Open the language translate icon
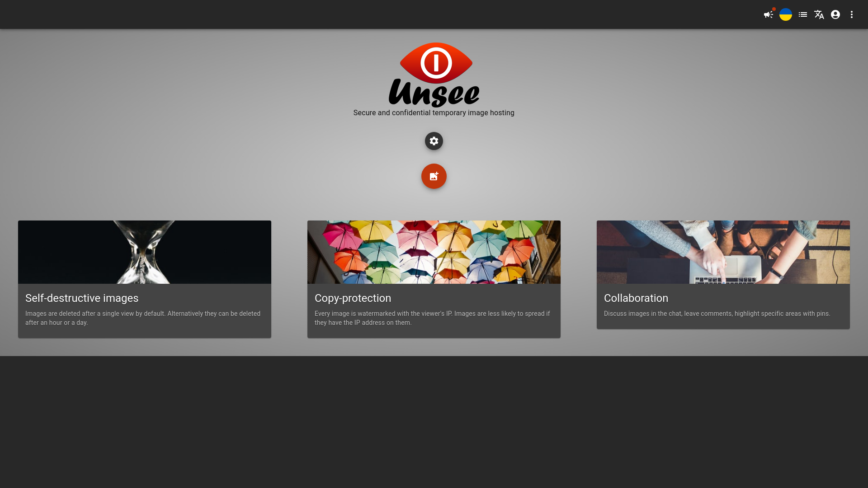This screenshot has height=488, width=868. (x=819, y=14)
